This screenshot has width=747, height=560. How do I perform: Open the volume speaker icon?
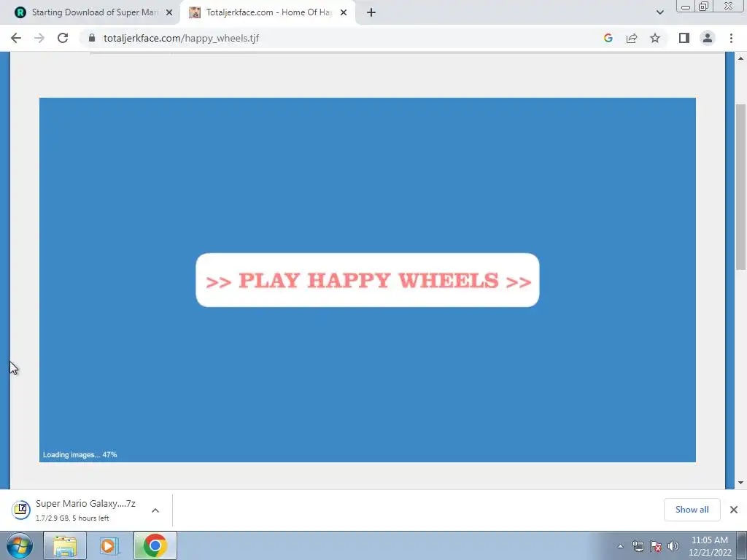tap(673, 546)
